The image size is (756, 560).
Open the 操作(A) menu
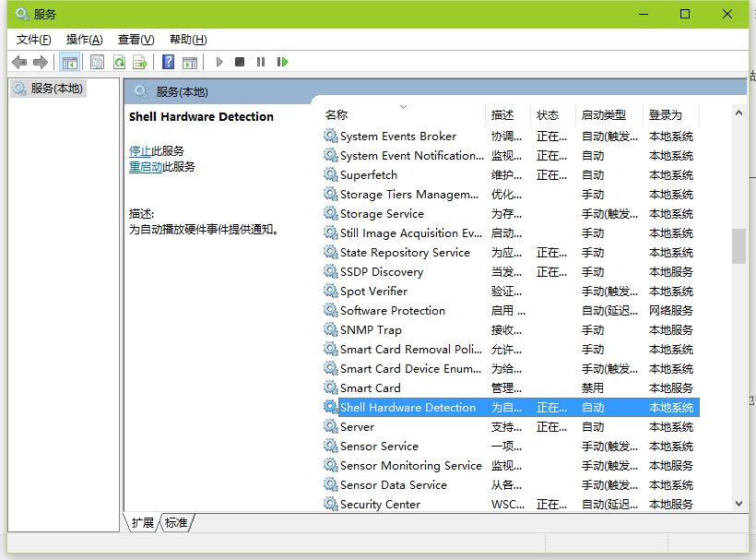click(x=84, y=39)
